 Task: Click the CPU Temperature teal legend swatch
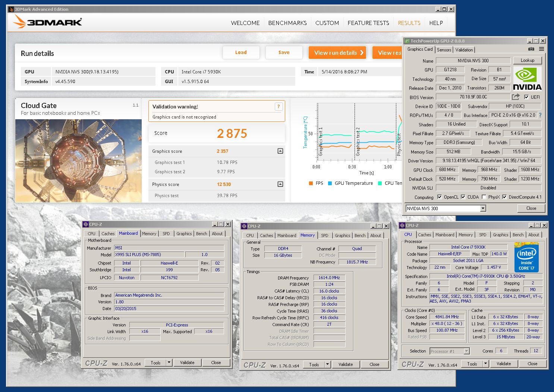pos(380,183)
